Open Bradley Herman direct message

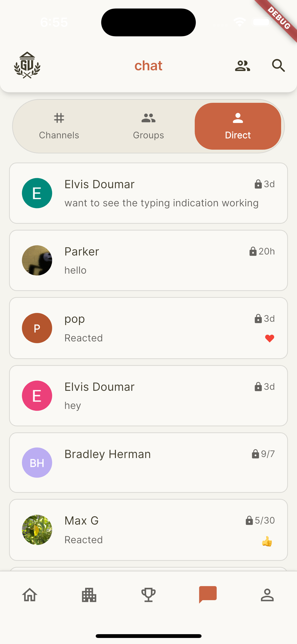pyautogui.click(x=161, y=462)
